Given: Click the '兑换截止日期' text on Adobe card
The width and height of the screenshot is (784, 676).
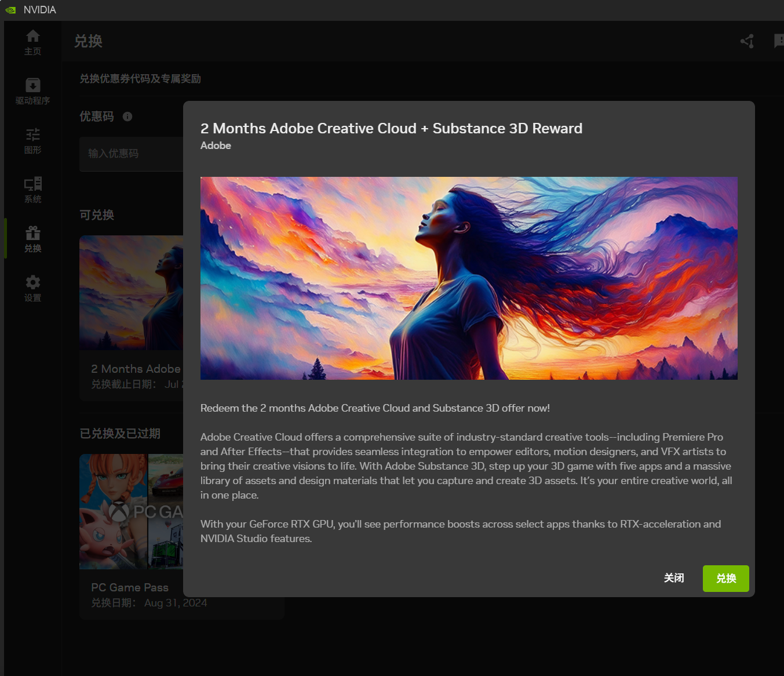Looking at the screenshot, I should (137, 384).
